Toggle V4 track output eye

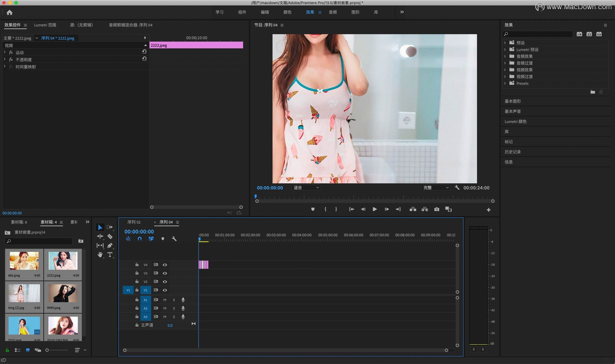tap(165, 265)
